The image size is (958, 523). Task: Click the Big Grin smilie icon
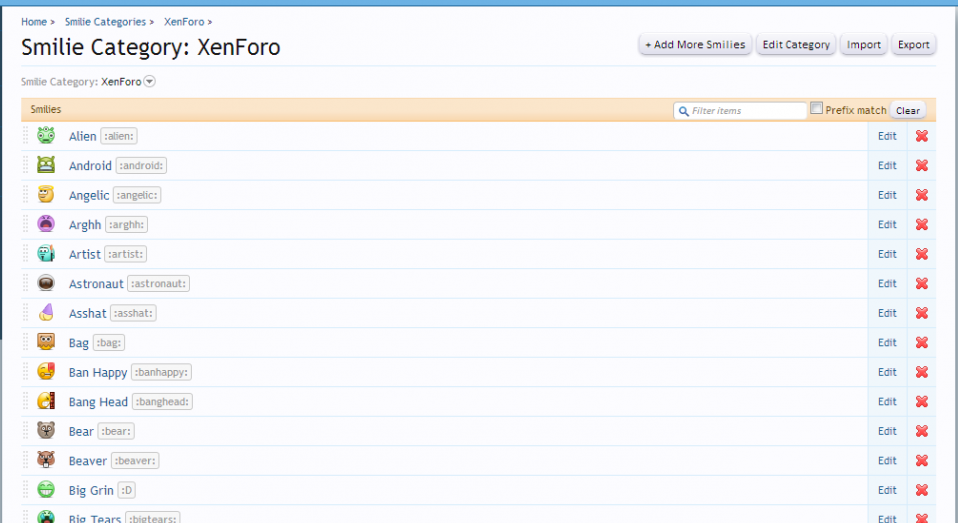(46, 489)
